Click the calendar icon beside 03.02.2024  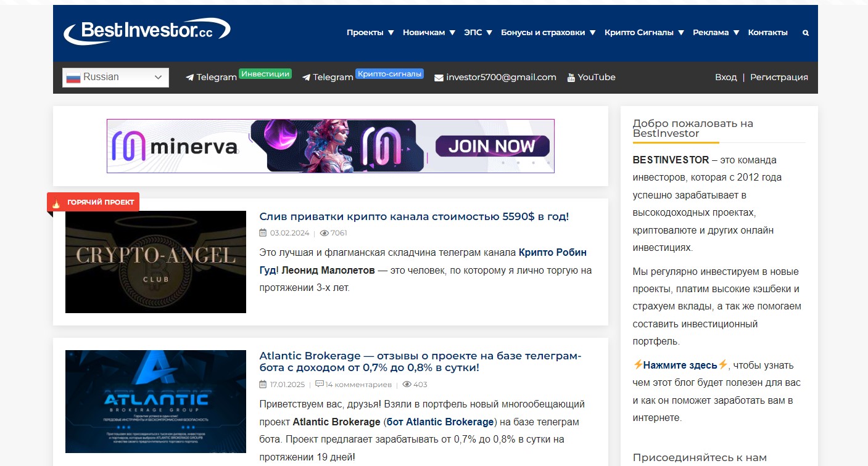click(x=263, y=233)
